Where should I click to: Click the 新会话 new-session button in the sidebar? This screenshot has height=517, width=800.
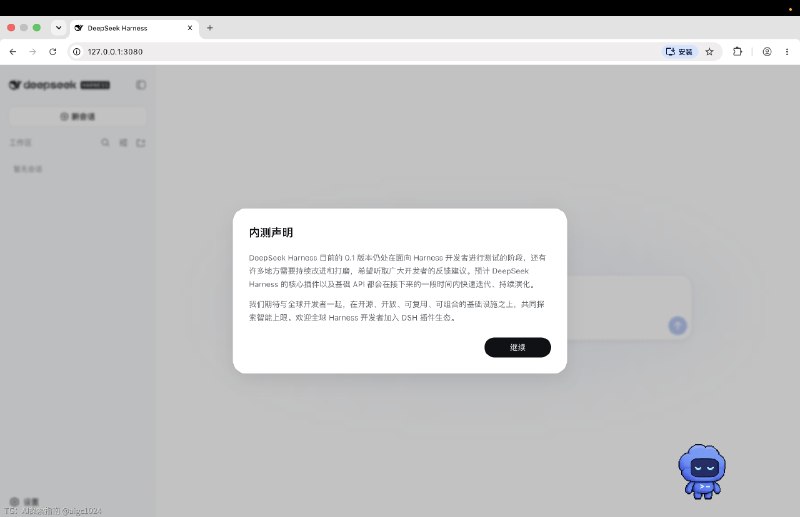(x=78, y=116)
